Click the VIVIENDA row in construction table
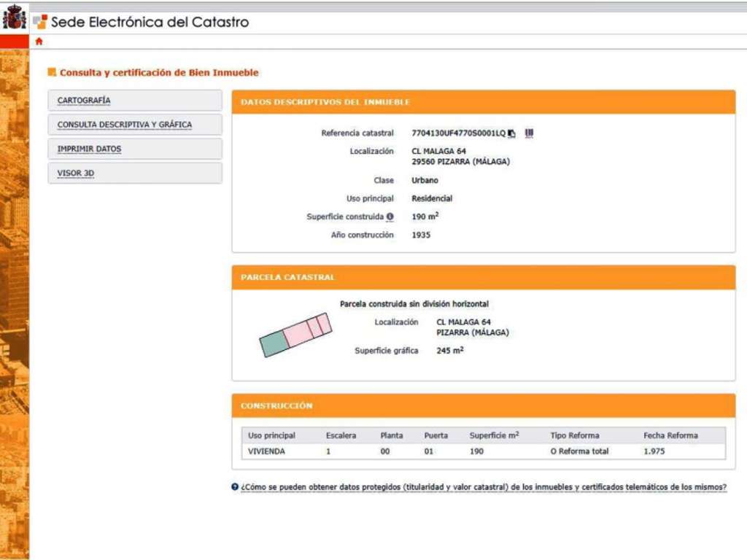 pyautogui.click(x=267, y=451)
